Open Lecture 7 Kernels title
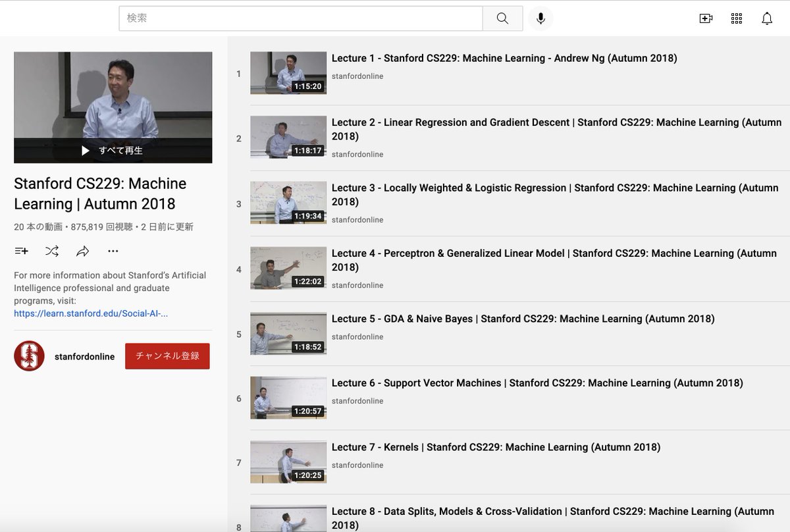 click(x=496, y=447)
